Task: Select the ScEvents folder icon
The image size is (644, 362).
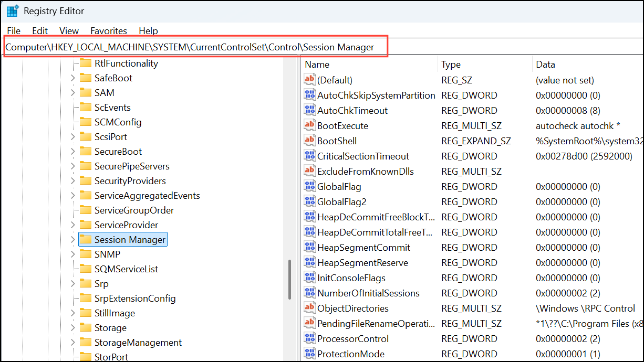Action: coord(86,107)
